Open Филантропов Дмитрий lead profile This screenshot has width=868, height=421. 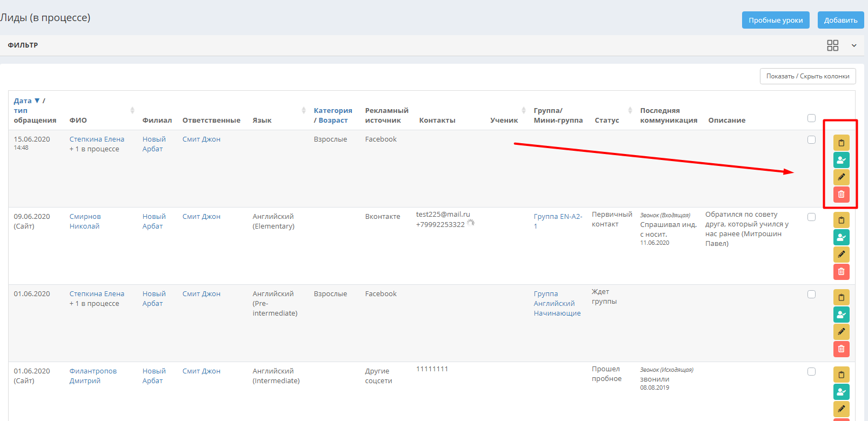pyautogui.click(x=93, y=376)
